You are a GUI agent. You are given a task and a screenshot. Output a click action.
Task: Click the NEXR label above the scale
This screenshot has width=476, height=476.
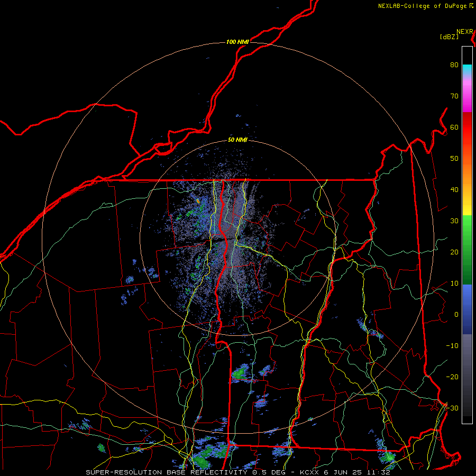464,32
